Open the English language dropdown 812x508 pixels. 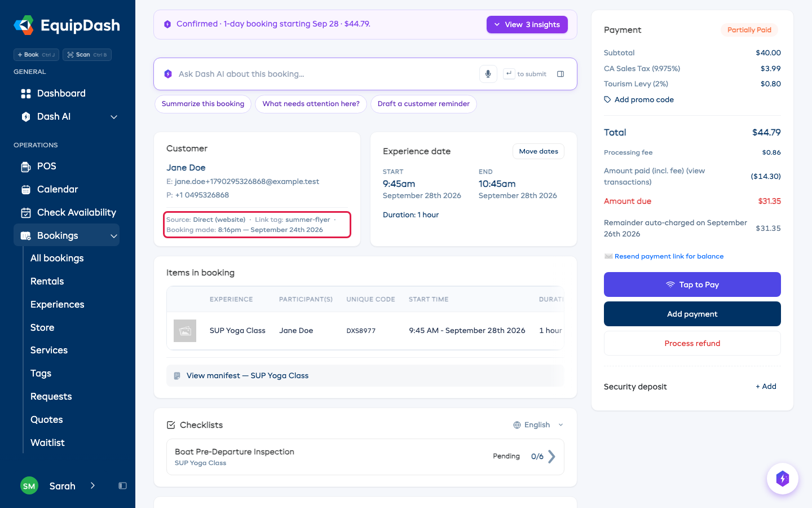click(x=538, y=425)
